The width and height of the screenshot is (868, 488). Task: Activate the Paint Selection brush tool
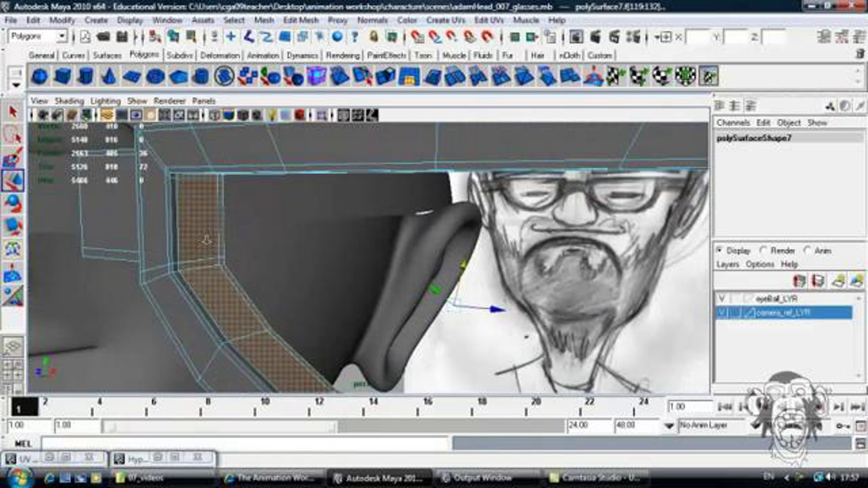coord(13,158)
